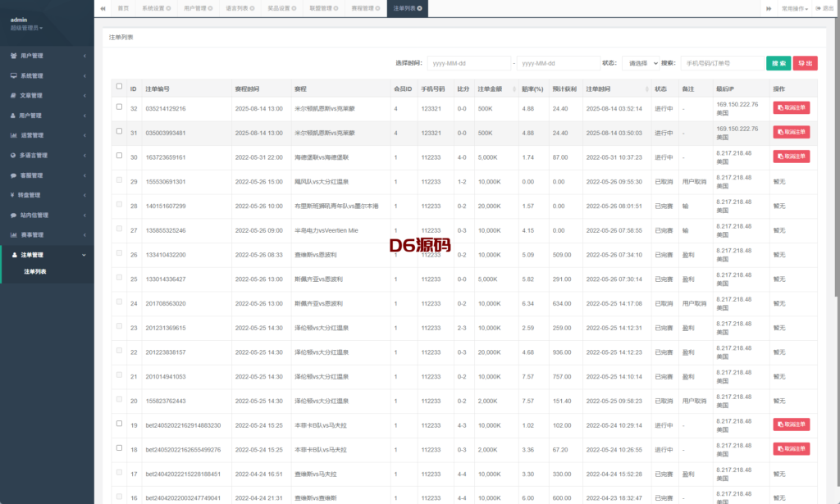Screen dimensions: 840x504
Task: Check the checkbox for row ID 32
Action: 119,107
